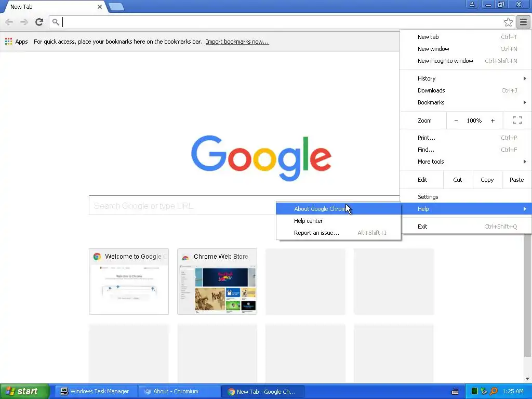The width and height of the screenshot is (532, 399).
Task: Click the Apps label in the bookmarks bar
Action: coord(21,42)
